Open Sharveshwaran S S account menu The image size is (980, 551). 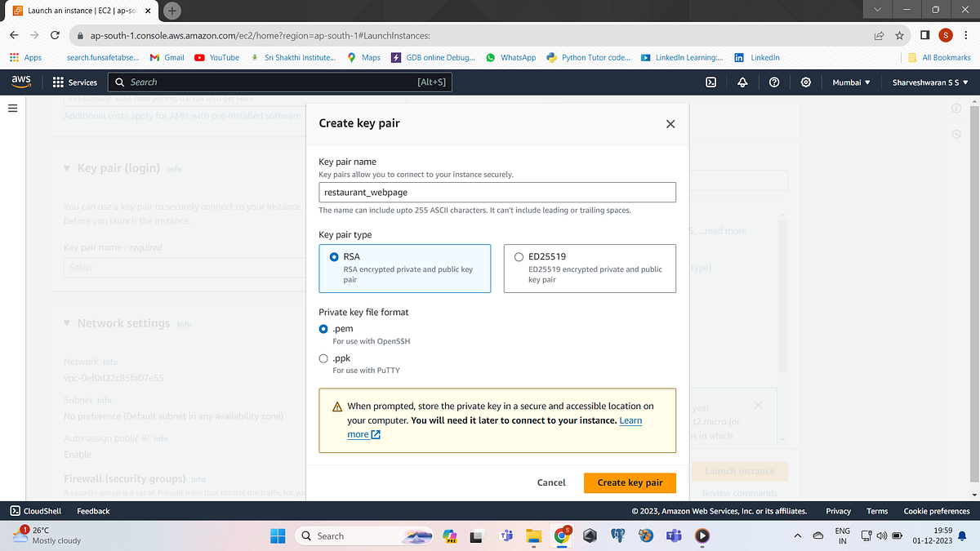[x=930, y=82]
